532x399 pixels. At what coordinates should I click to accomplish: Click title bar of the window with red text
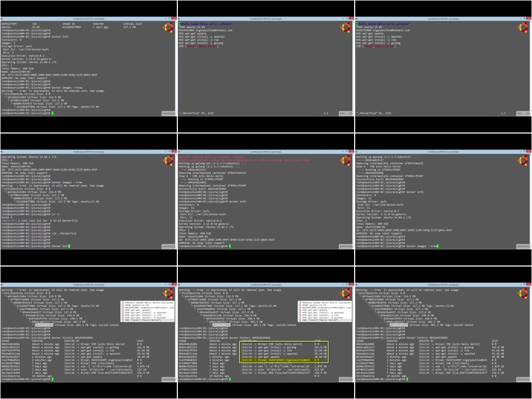(x=266, y=152)
